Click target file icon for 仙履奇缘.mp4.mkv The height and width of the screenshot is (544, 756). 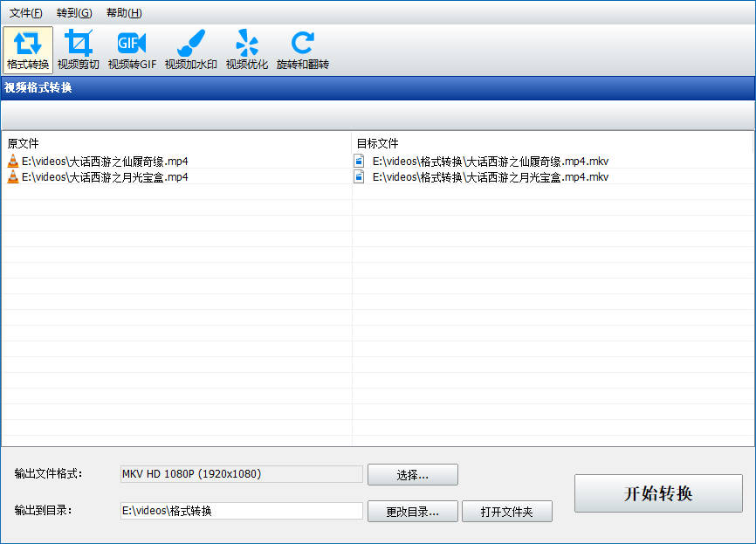(x=359, y=162)
